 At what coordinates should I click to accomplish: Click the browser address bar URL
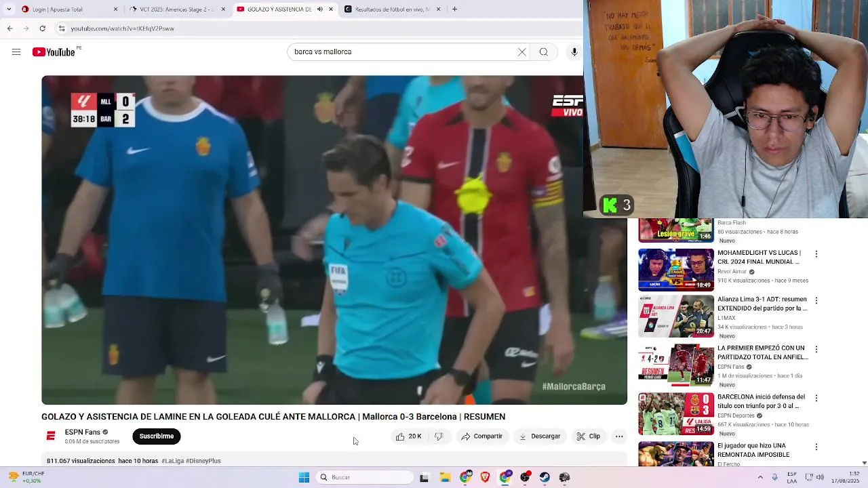pos(122,28)
